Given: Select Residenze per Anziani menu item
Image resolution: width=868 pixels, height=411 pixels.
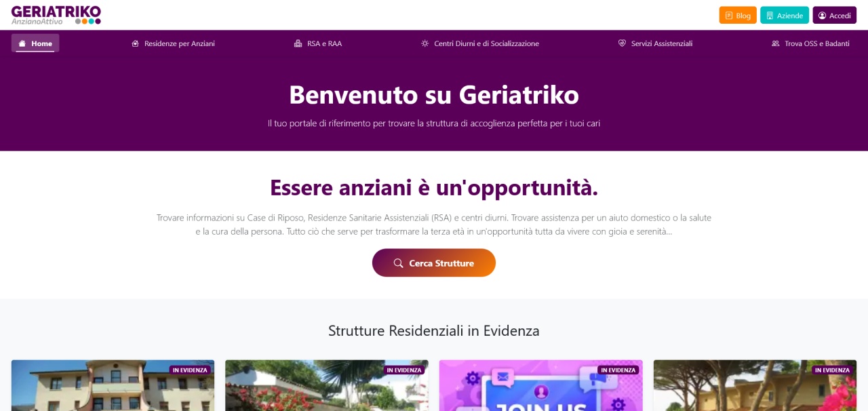Looking at the screenshot, I should coord(173,43).
